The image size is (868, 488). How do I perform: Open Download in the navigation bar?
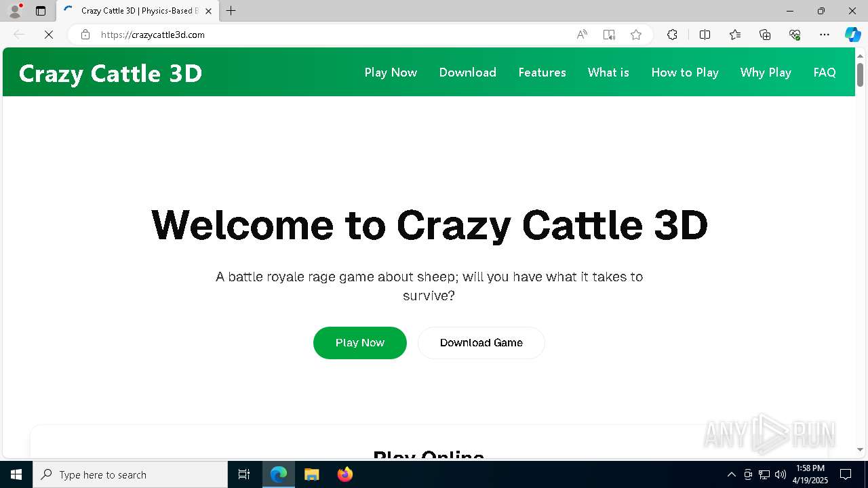click(468, 73)
